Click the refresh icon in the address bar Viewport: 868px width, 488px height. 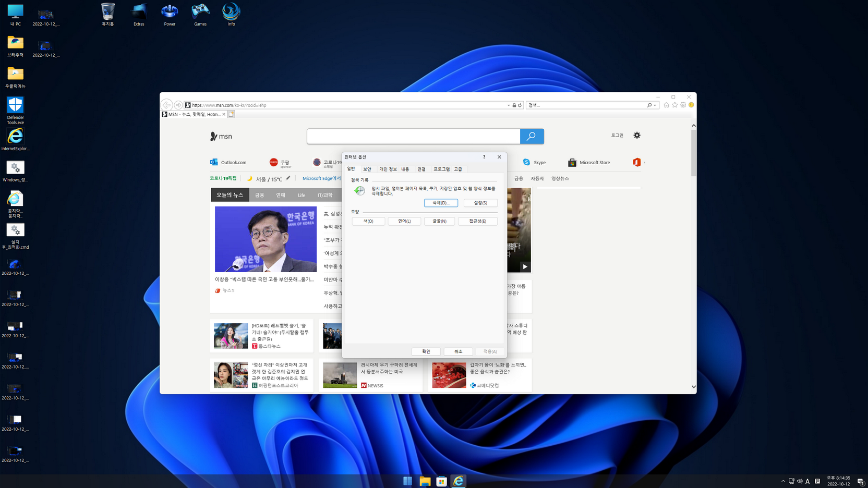520,105
